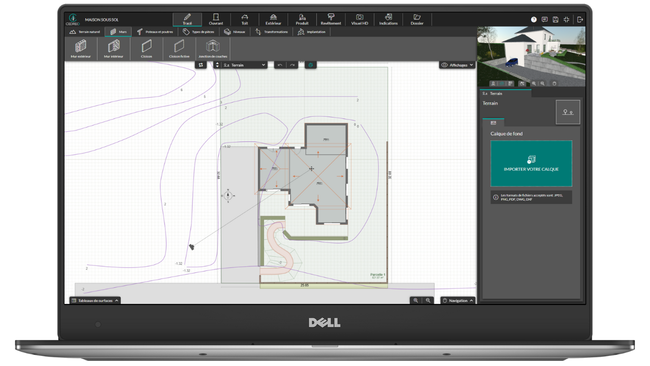650x366 pixels.
Task: Pick the Jonction de couches tool
Action: (x=213, y=48)
